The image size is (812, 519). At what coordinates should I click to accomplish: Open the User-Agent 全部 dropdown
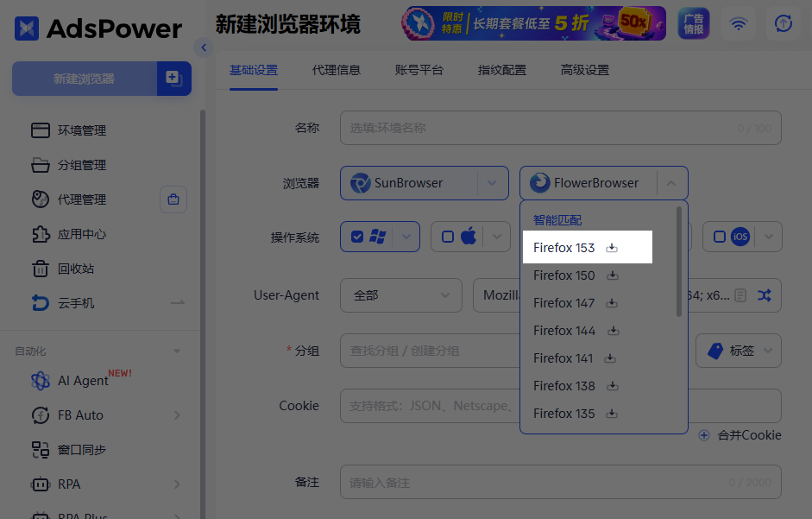pos(400,295)
